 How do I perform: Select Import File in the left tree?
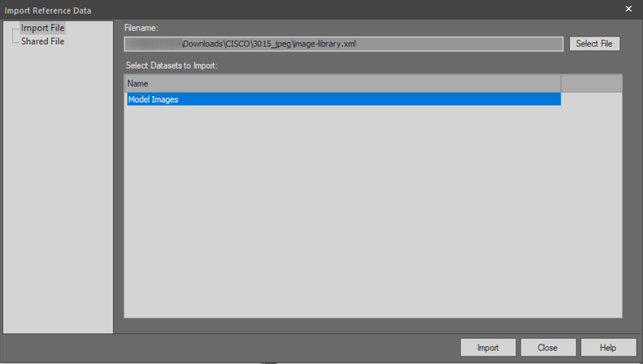[42, 28]
